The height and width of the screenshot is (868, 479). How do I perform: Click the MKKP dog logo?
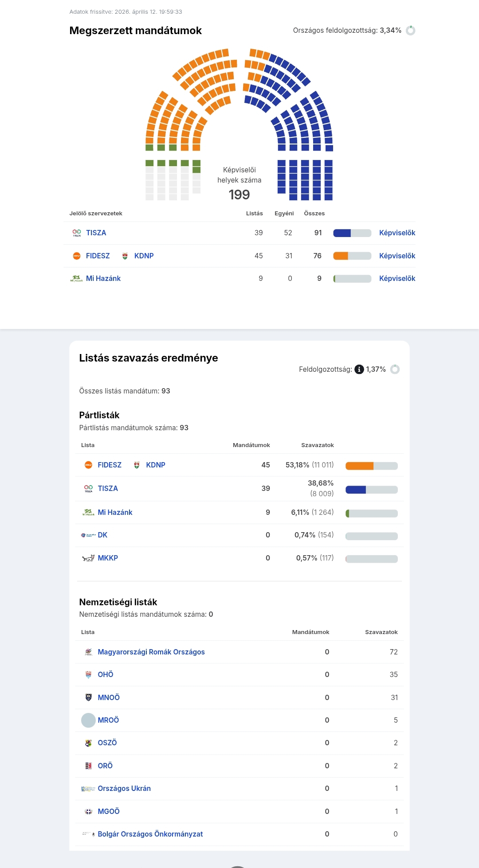88,558
